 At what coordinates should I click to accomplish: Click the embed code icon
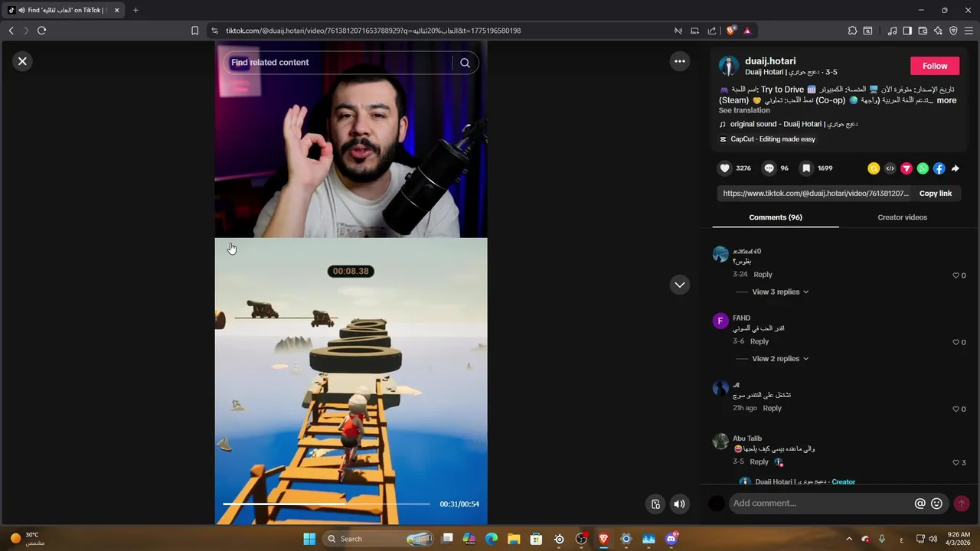890,168
